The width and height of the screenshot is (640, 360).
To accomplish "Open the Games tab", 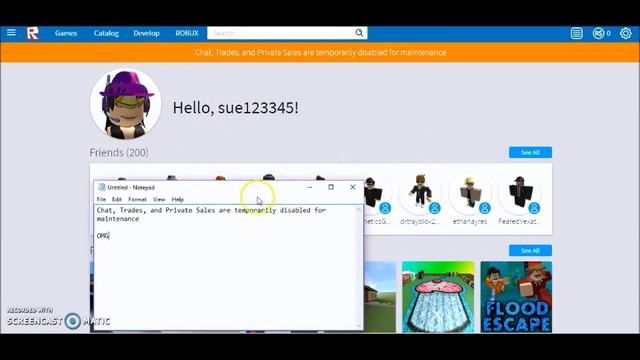I will coord(66,33).
